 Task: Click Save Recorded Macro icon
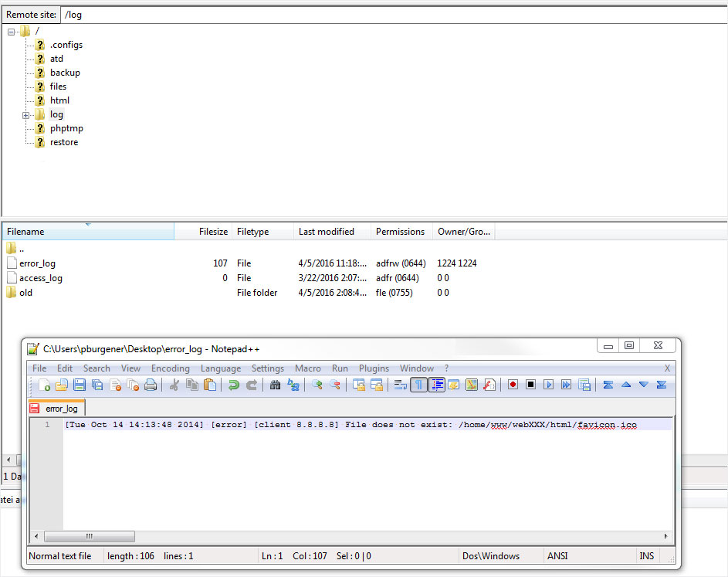584,385
